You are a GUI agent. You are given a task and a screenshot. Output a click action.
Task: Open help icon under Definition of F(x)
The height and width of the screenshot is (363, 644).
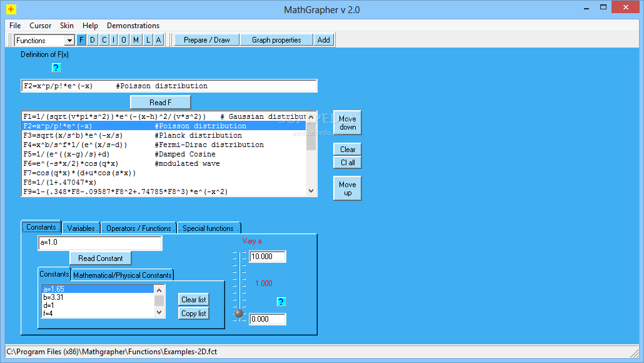[x=56, y=68]
